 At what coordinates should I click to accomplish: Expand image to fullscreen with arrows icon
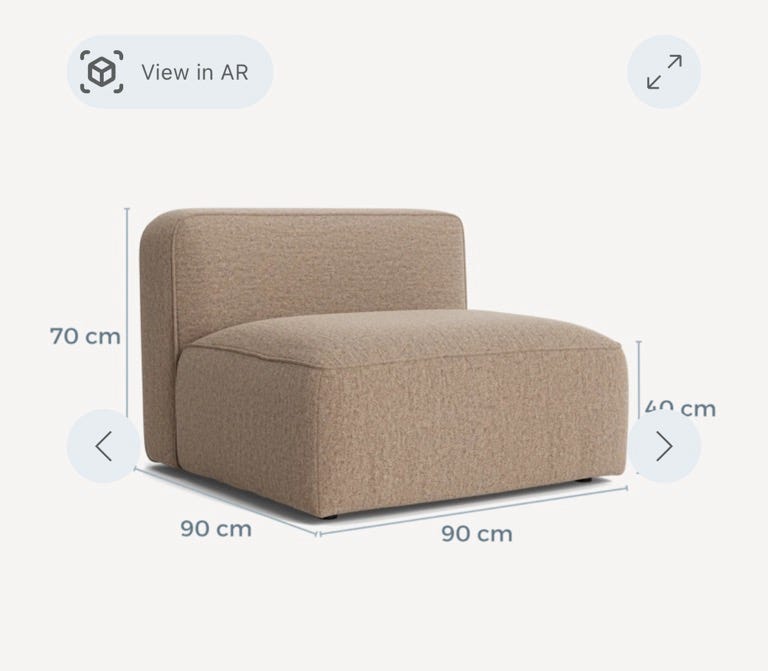(664, 72)
